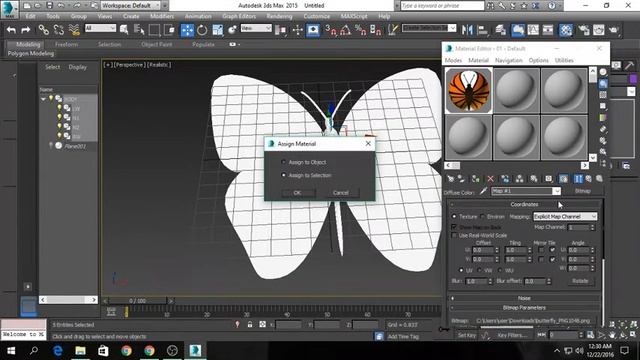This screenshot has height=360, width=640.
Task: Select the Unlink Selection tool
Action: tap(59, 30)
